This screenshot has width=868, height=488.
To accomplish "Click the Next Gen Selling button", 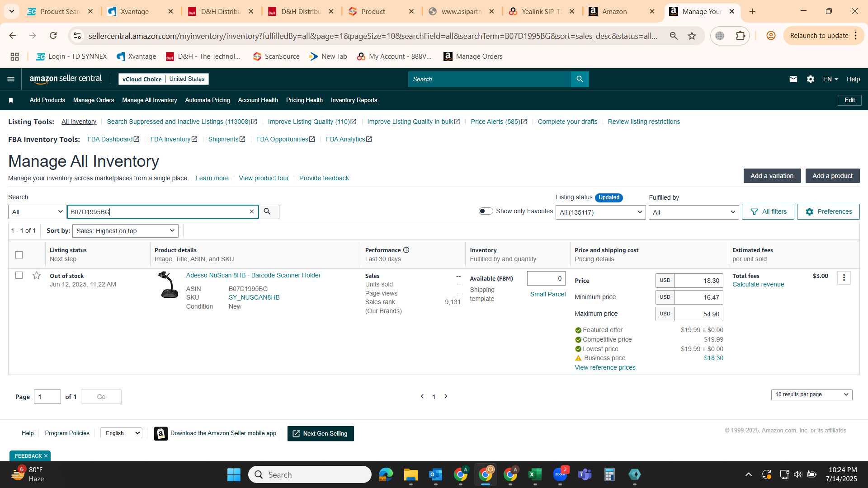I will (x=321, y=434).
